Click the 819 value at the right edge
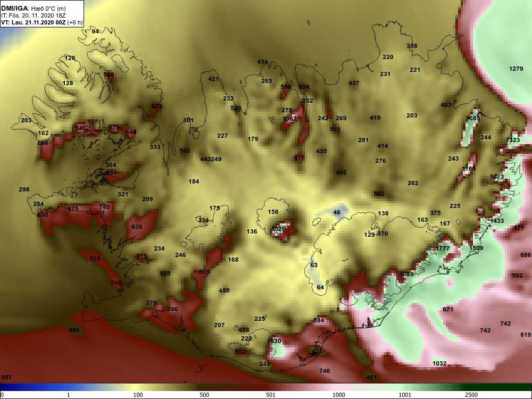This screenshot has width=532, height=399. [x=526, y=335]
